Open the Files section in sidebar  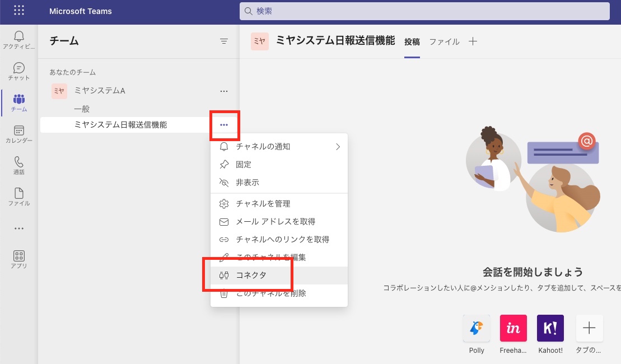tap(19, 197)
